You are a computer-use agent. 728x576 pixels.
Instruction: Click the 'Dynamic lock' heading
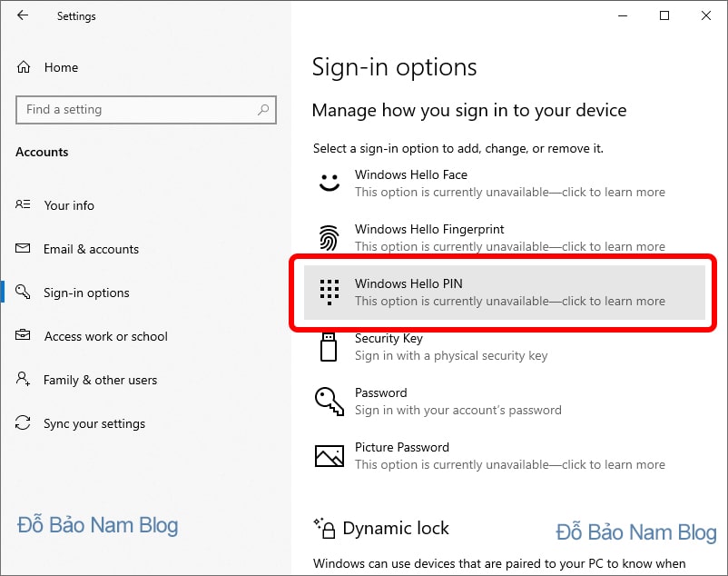point(396,528)
